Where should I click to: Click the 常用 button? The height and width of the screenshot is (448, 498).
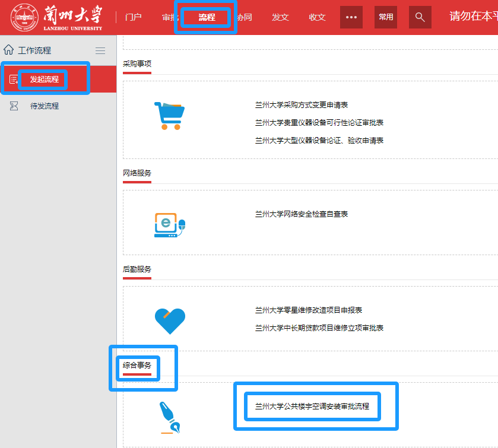pyautogui.click(x=386, y=17)
